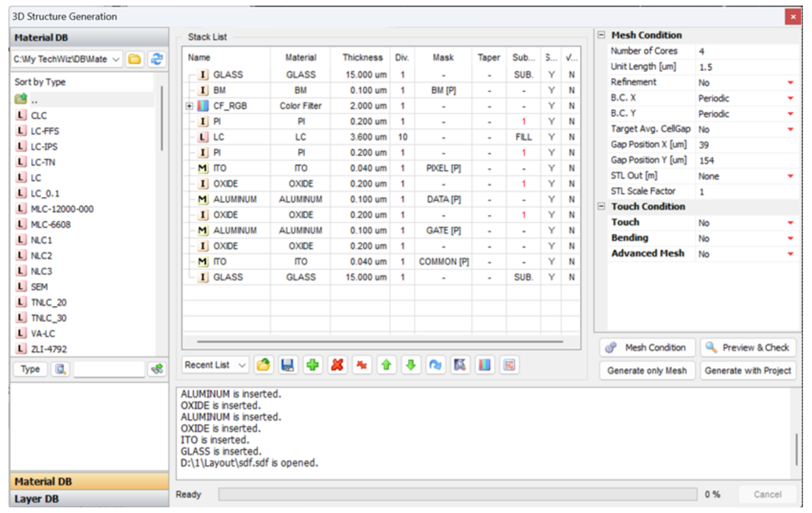Open the B.C. Y dropdown
This screenshot has height=513, width=812.
pyautogui.click(x=791, y=114)
